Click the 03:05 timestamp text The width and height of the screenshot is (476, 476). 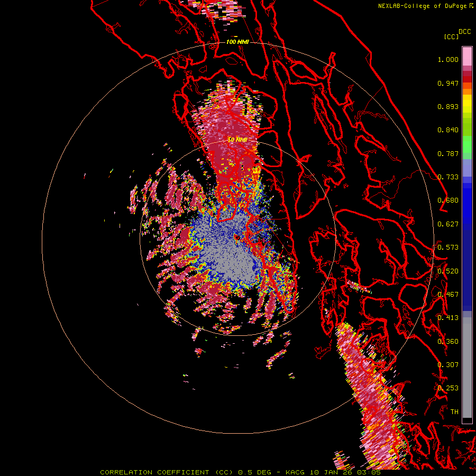click(368, 472)
